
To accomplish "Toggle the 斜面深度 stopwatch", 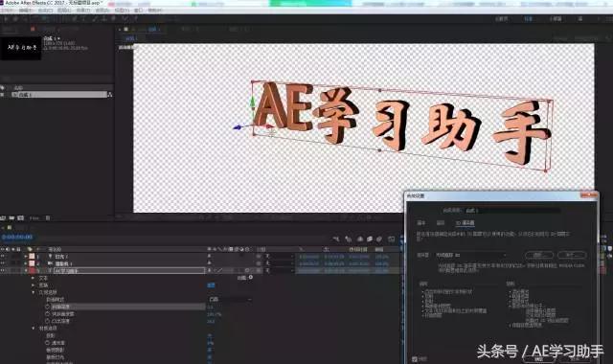I will click(47, 307).
